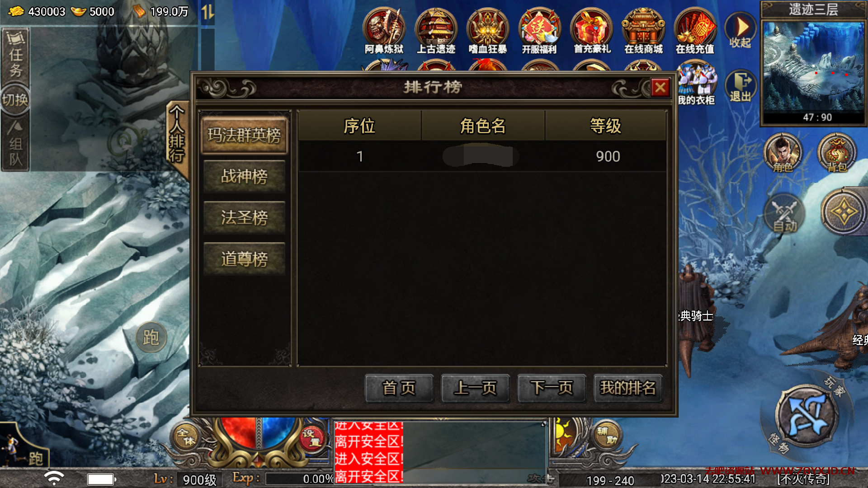Open the 首充豪礼 gift box icon
868x488 pixels.
click(x=592, y=31)
